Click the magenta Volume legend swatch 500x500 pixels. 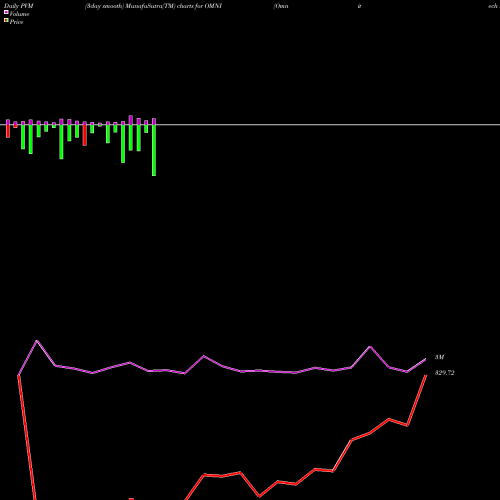click(6, 12)
